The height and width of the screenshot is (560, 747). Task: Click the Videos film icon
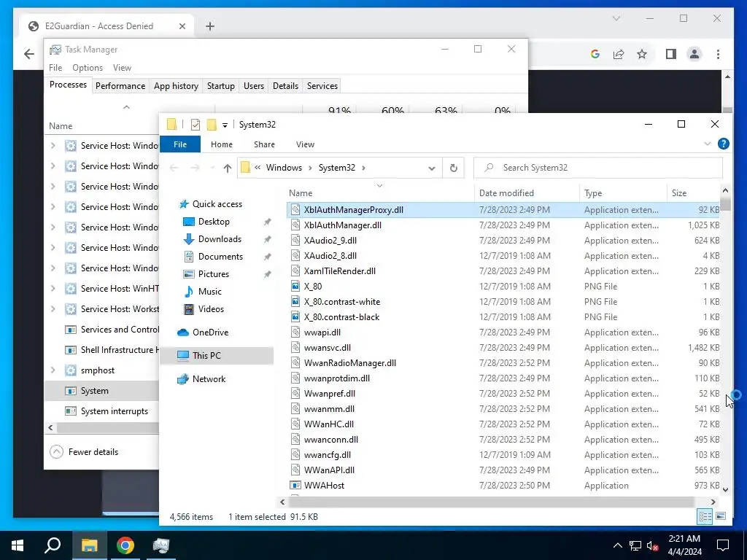tap(189, 309)
